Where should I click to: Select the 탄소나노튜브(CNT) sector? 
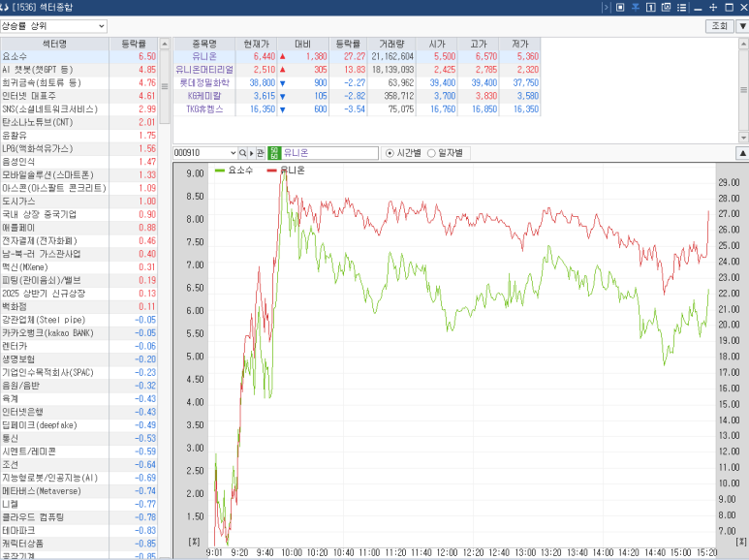tap(78, 122)
